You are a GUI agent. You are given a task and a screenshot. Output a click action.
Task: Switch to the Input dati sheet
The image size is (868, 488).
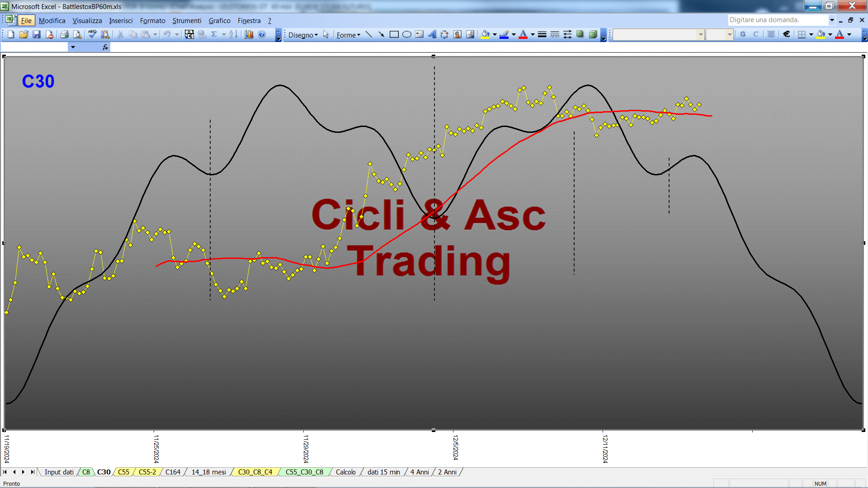(x=59, y=472)
